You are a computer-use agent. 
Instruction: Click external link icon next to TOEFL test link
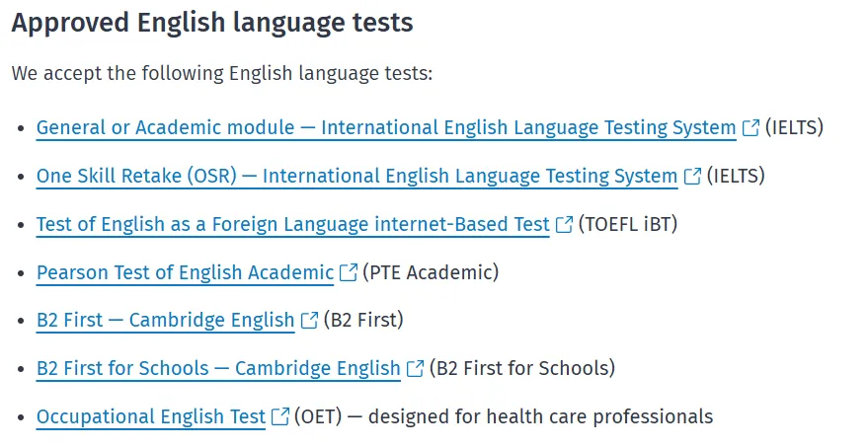[564, 225]
